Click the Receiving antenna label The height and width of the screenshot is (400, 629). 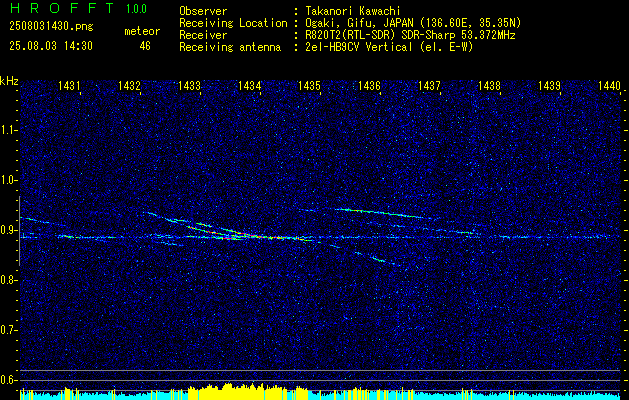tap(230, 47)
